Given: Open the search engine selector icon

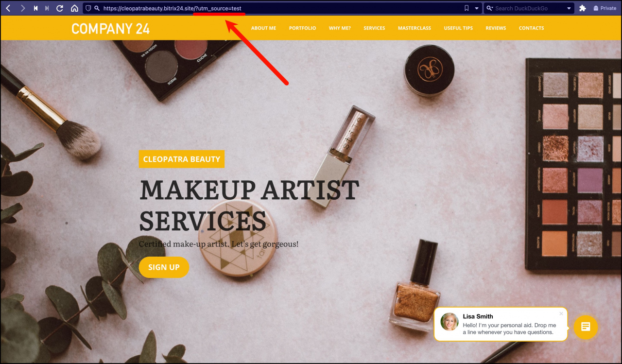Looking at the screenshot, I should pos(490,8).
